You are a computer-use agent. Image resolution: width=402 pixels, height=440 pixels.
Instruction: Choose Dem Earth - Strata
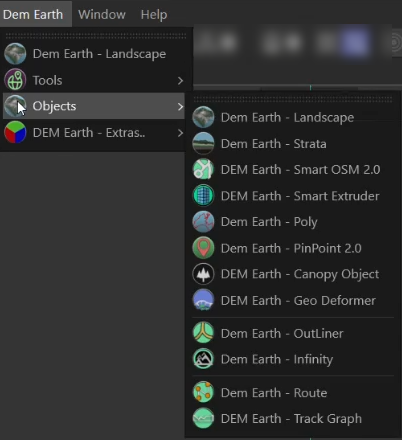293,144
